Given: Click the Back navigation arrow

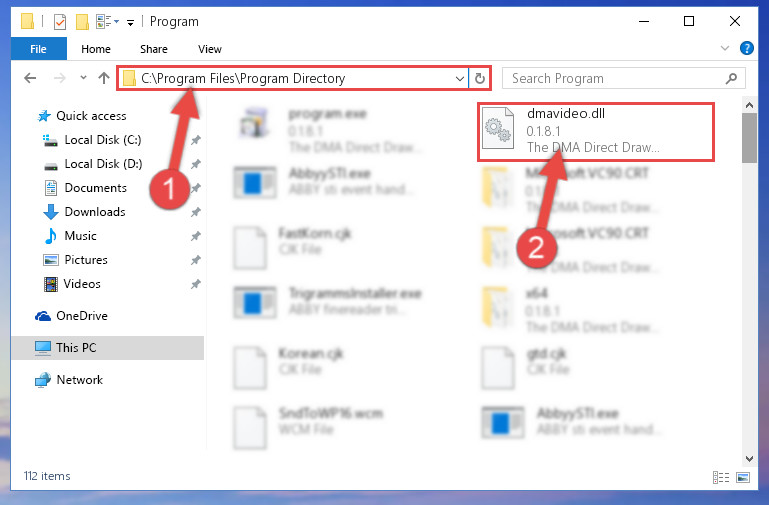Looking at the screenshot, I should point(30,78).
